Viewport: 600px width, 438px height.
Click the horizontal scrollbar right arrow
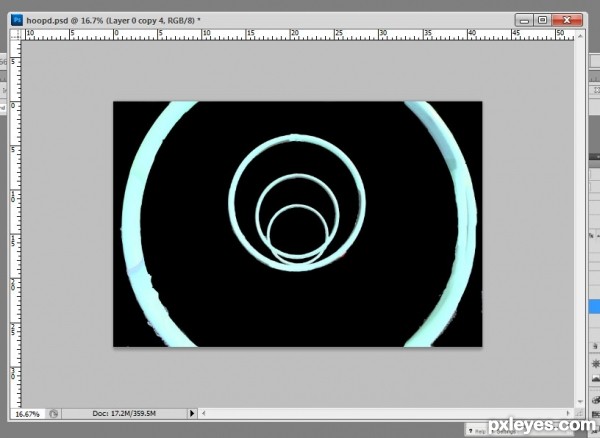click(x=569, y=413)
